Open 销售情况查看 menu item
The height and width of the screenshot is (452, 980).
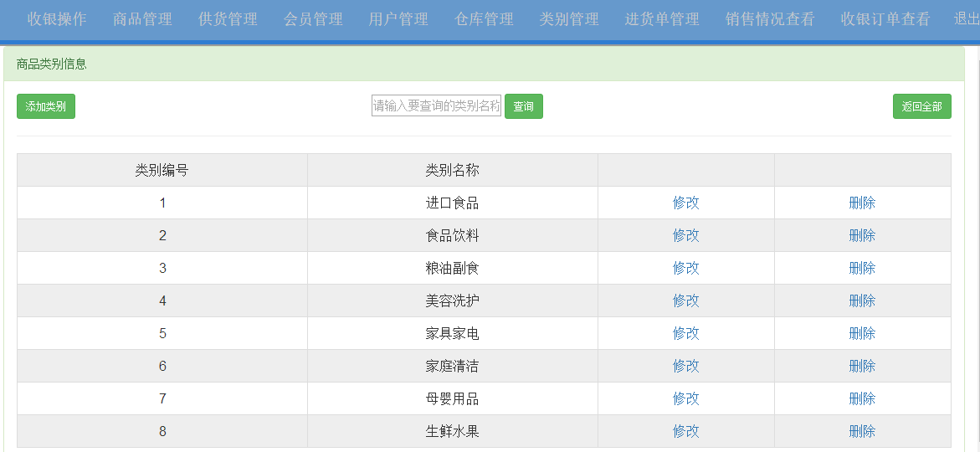coord(770,19)
